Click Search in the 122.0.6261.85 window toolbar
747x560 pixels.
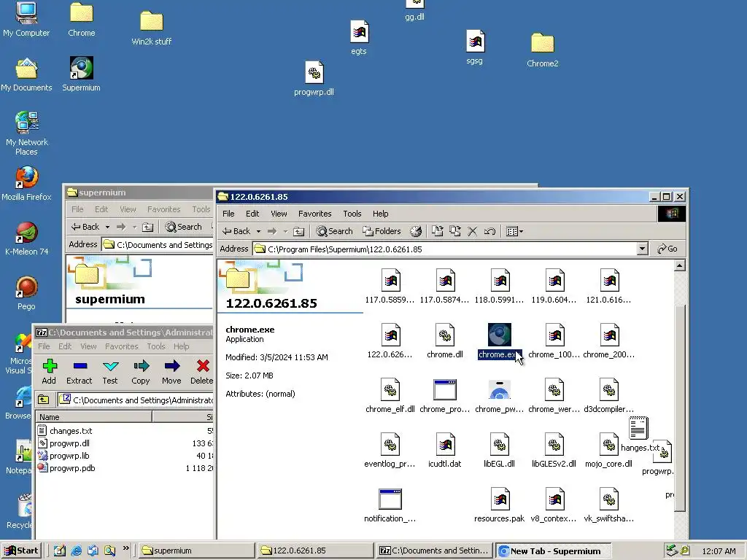click(x=334, y=231)
